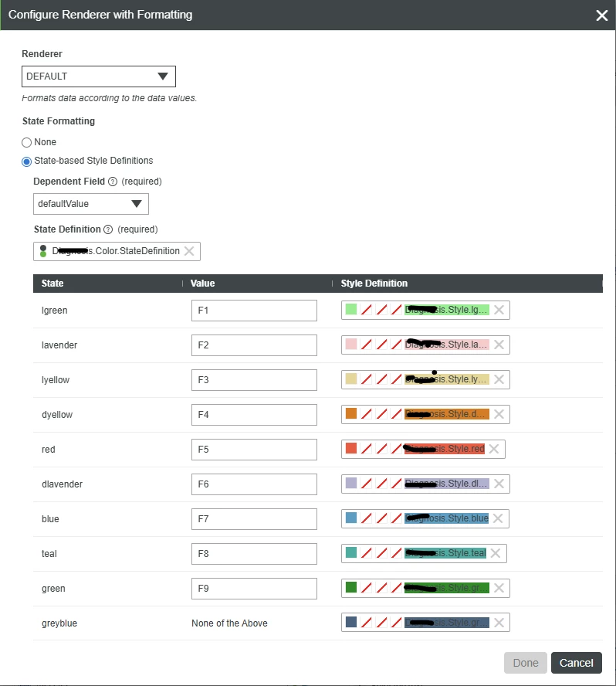
Task: Click the None of the Above text
Action: pyautogui.click(x=229, y=623)
